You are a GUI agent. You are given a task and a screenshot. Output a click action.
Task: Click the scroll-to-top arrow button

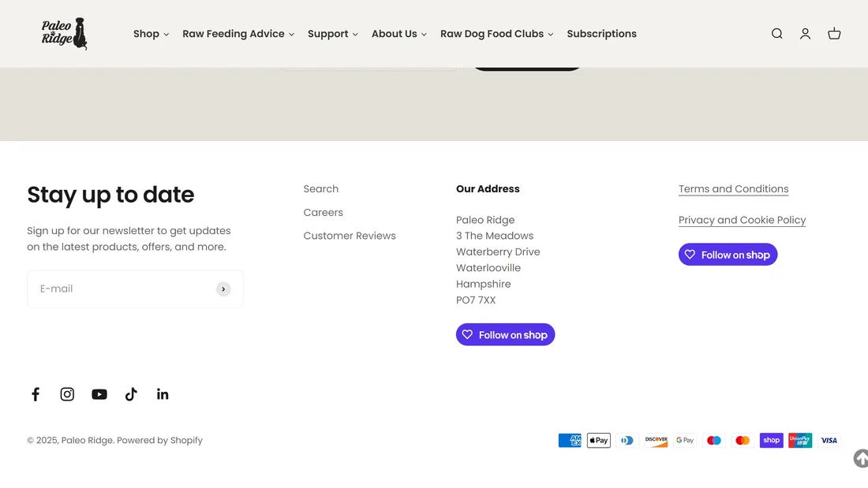860,458
